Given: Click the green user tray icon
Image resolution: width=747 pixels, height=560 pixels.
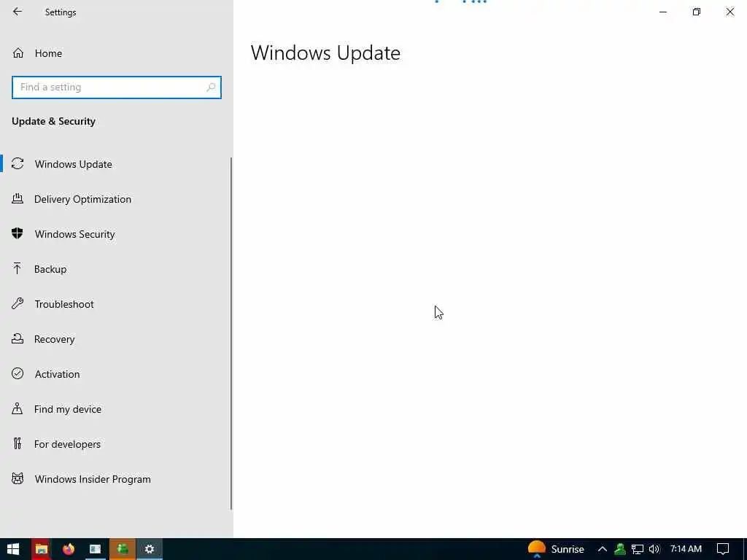Looking at the screenshot, I should coord(620,549).
